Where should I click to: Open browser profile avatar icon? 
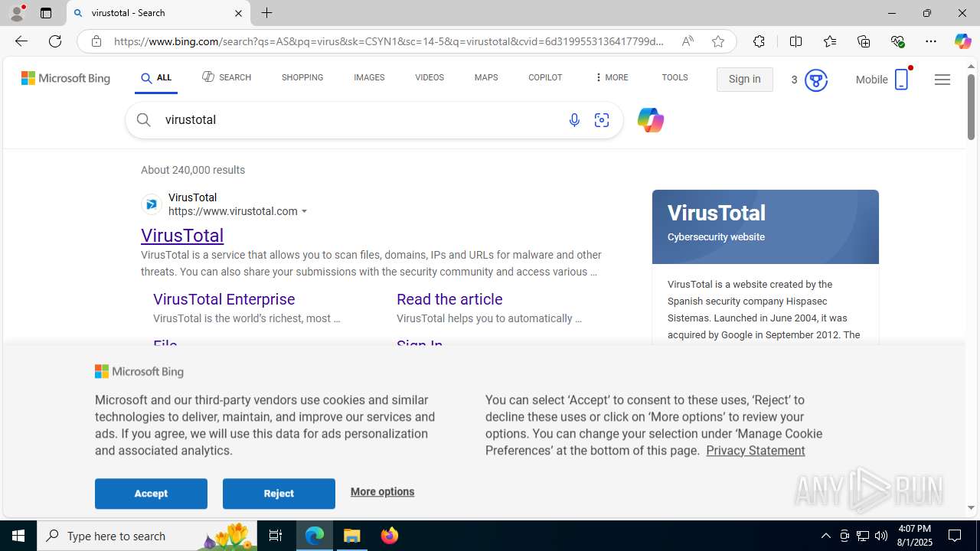[17, 13]
